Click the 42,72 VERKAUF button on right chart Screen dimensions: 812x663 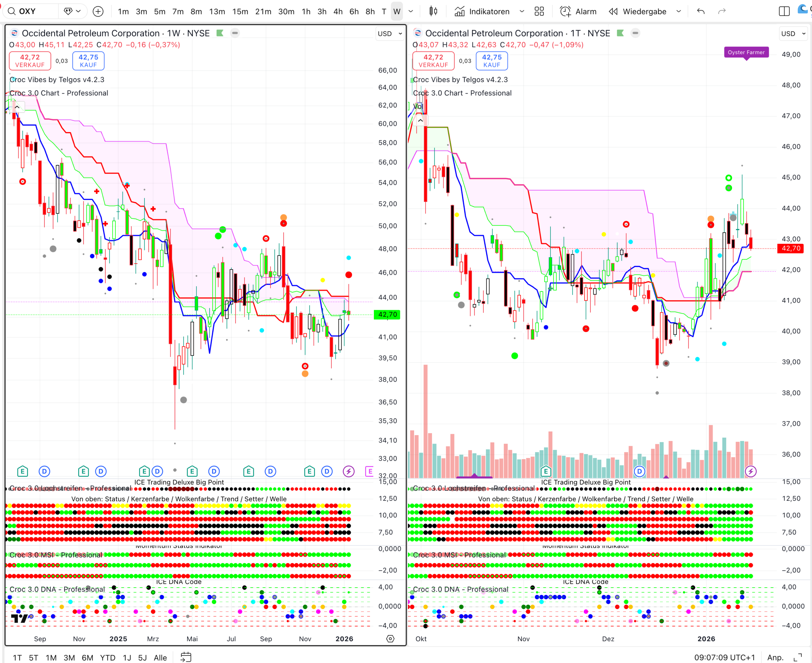coord(433,61)
